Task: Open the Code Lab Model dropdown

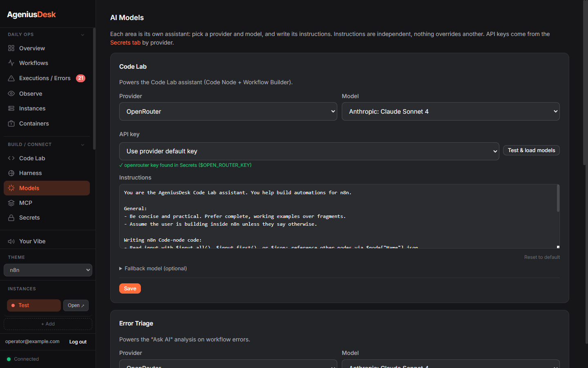Action: (x=450, y=111)
